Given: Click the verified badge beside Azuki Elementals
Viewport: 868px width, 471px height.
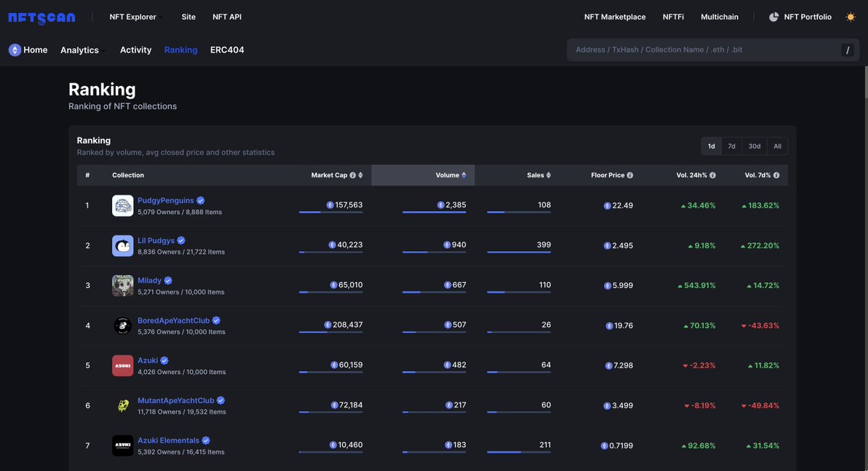Looking at the screenshot, I should (x=205, y=440).
